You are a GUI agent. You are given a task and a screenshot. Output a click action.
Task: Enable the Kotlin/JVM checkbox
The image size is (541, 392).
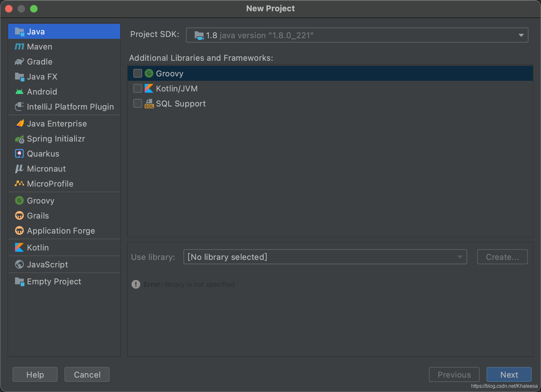138,88
